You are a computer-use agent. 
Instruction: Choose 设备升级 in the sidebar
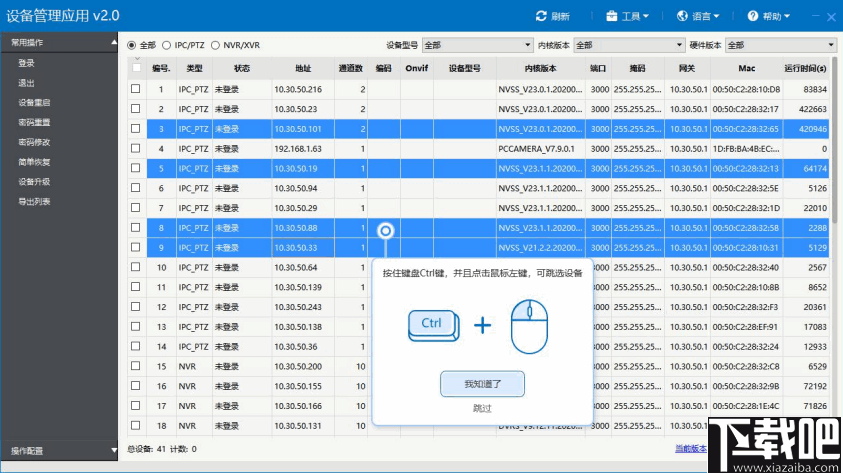(x=34, y=182)
